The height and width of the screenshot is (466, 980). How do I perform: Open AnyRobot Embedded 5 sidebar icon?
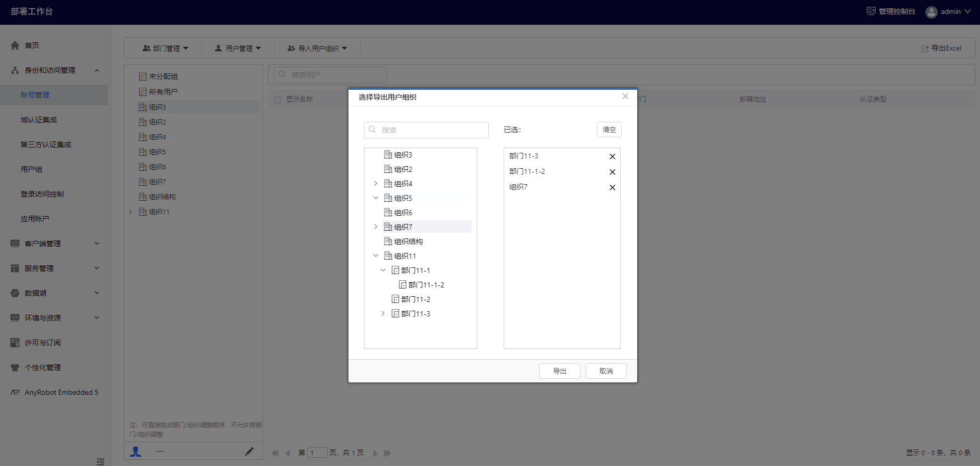(15, 392)
